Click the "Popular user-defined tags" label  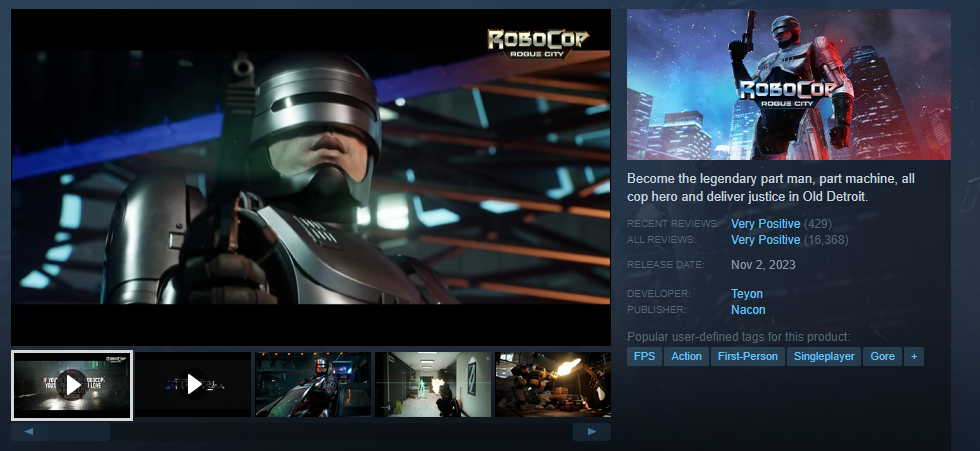(739, 337)
